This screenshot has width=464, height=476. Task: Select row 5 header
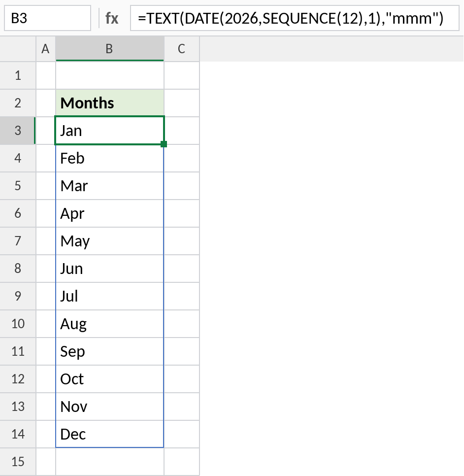pos(18,186)
